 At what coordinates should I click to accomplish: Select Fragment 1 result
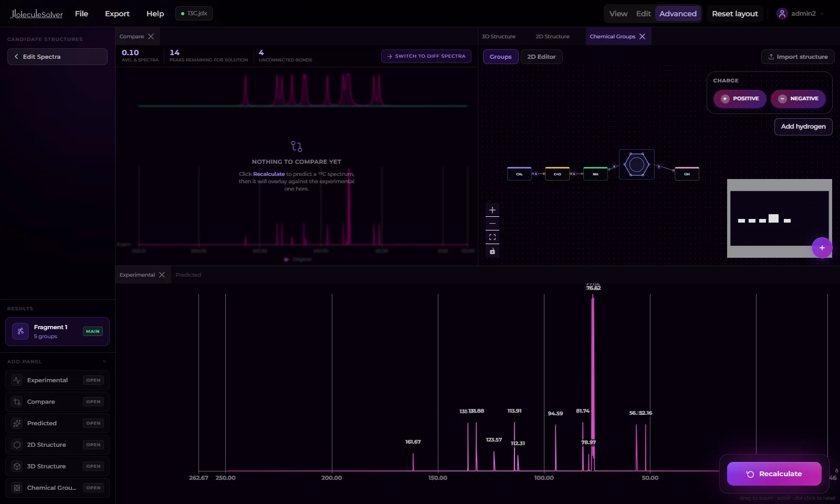pos(57,331)
